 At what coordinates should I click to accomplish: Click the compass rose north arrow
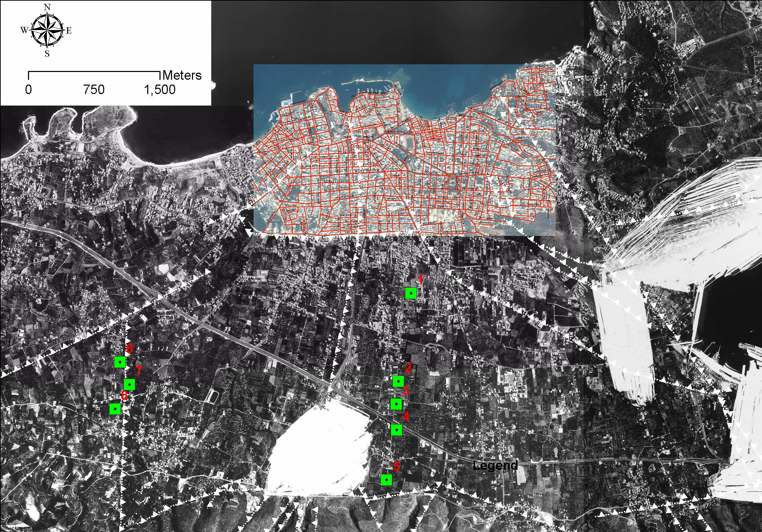point(47,30)
